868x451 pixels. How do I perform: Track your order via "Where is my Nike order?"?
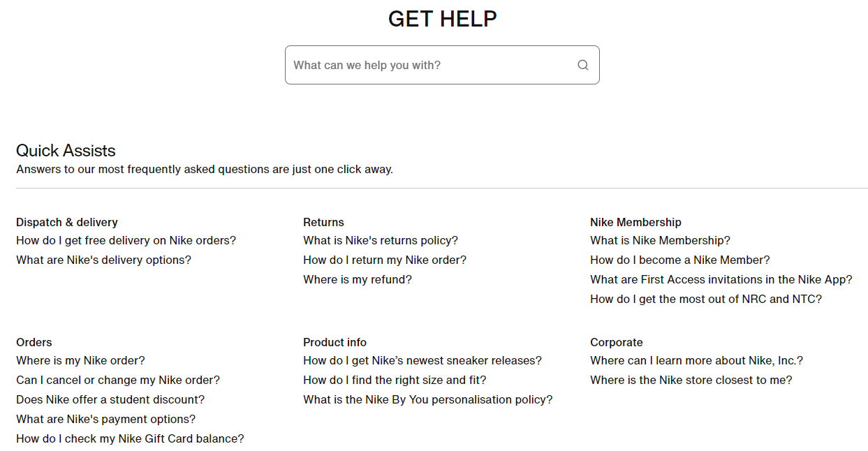[x=80, y=360]
